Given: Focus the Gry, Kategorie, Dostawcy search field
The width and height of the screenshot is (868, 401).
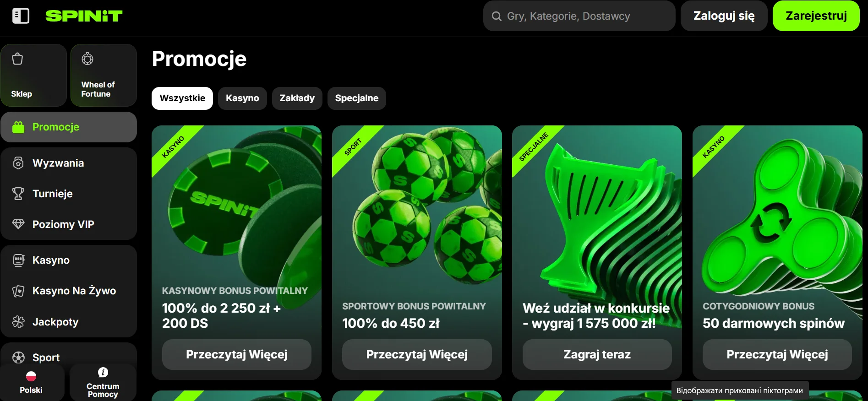Looking at the screenshot, I should (x=579, y=16).
